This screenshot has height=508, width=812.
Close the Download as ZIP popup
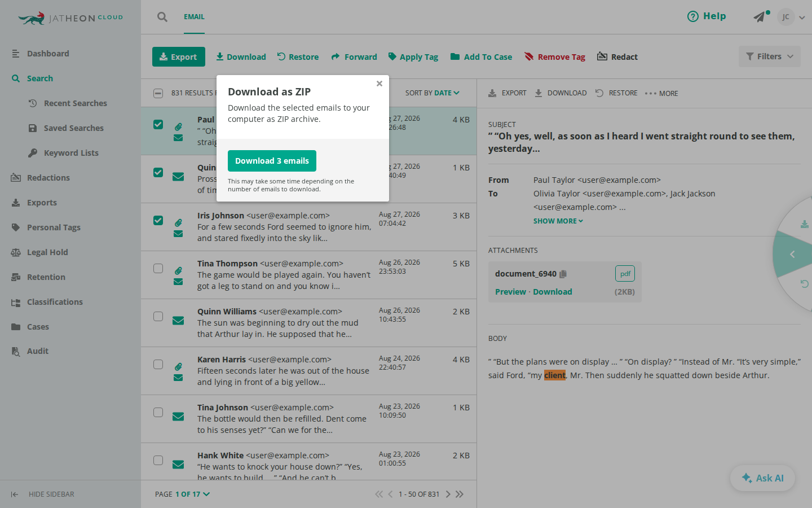pos(379,84)
